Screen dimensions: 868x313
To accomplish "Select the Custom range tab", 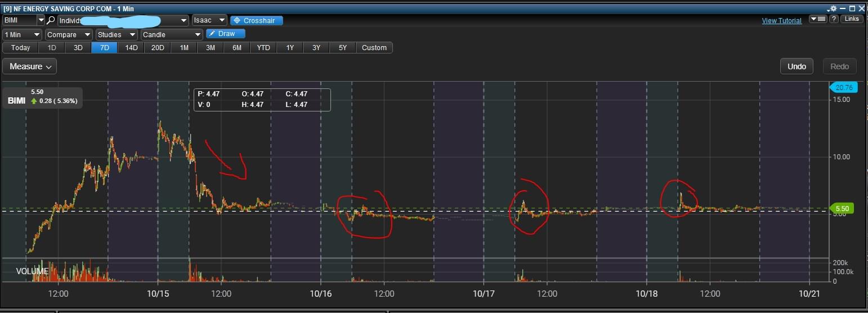I will tap(374, 48).
